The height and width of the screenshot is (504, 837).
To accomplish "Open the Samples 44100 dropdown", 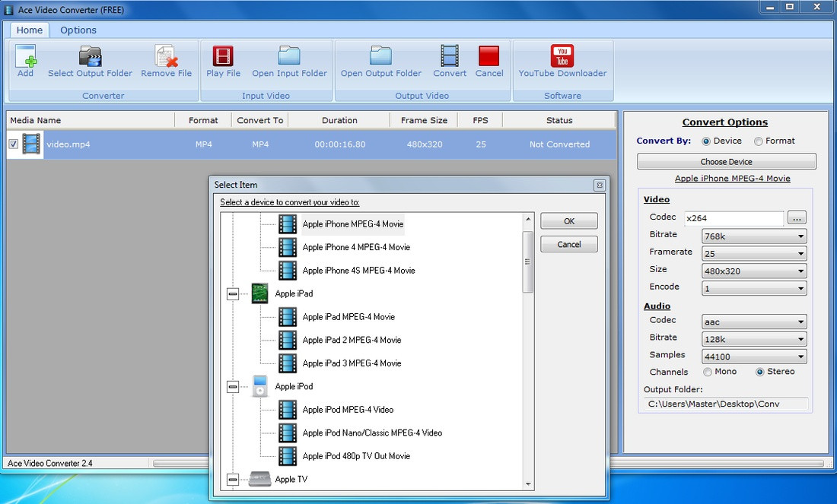I will click(754, 357).
